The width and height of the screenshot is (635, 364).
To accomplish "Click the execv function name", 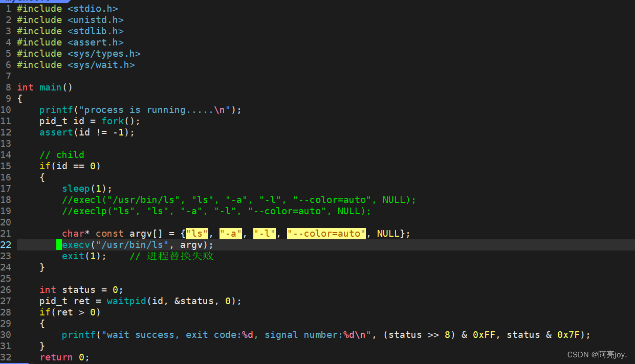I will click(x=76, y=245).
